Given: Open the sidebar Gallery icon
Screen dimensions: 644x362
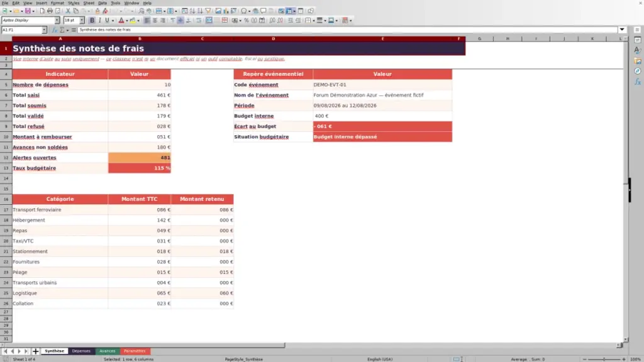Looking at the screenshot, I should pyautogui.click(x=638, y=61).
